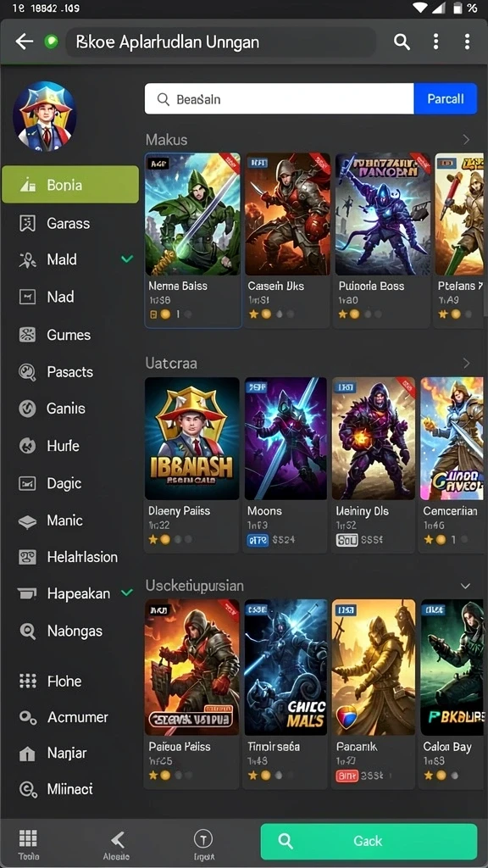The width and height of the screenshot is (488, 868).
Task: Tap the battery icon in the status bar
Action: coord(457,8)
